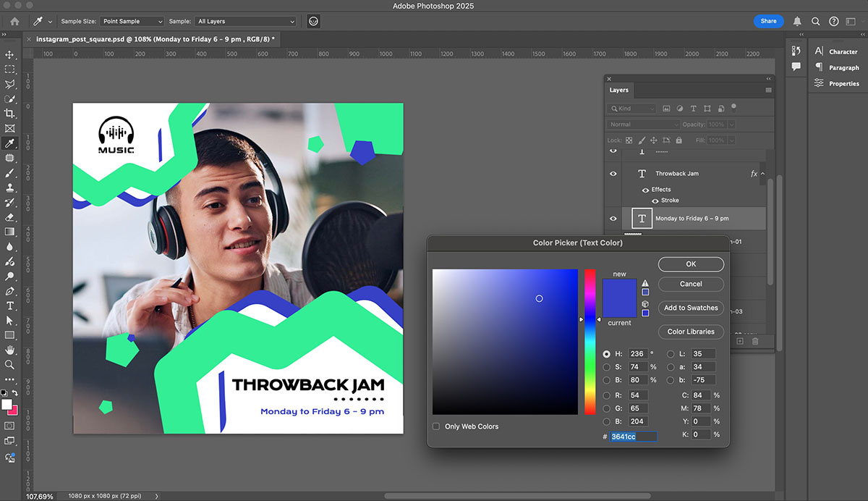The image size is (868, 501).
Task: Switch to the Layers panel tab
Action: click(618, 90)
